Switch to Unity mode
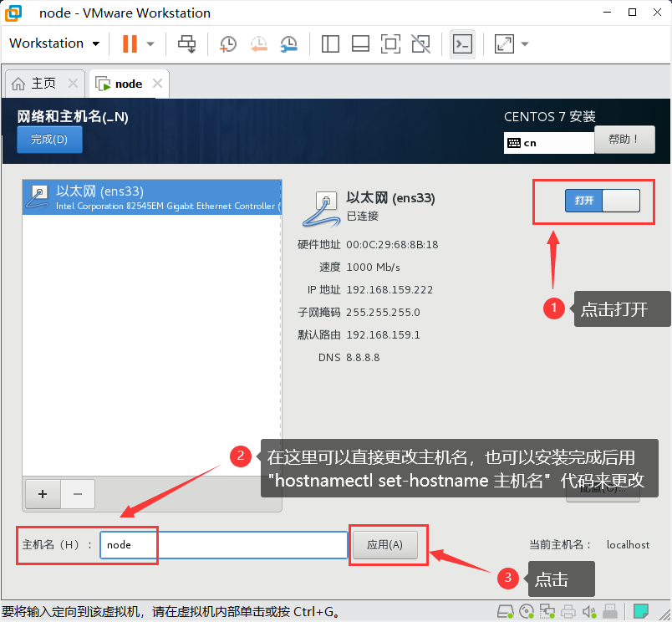Screen dimensions: 672x622 (421, 43)
